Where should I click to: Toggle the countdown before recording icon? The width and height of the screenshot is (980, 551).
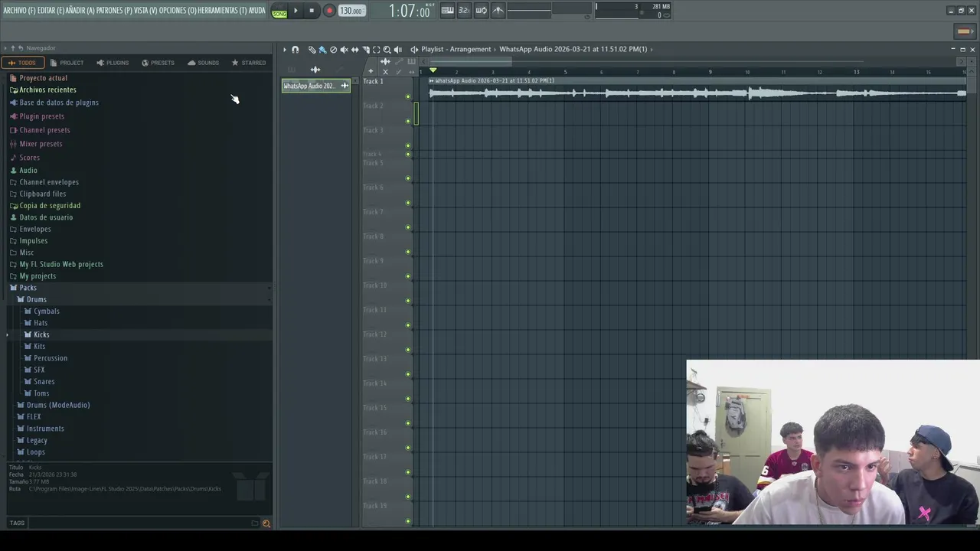(x=464, y=11)
